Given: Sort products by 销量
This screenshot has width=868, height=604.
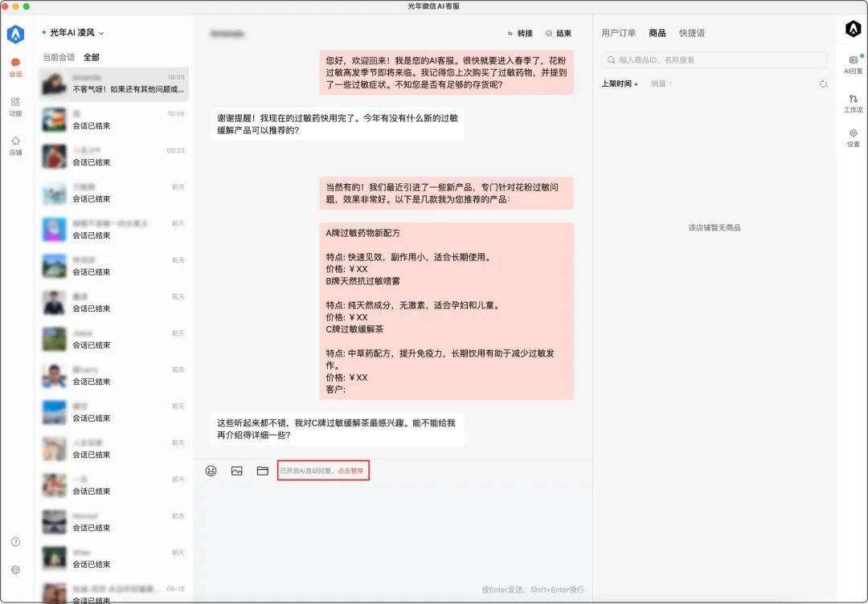Looking at the screenshot, I should [x=661, y=84].
